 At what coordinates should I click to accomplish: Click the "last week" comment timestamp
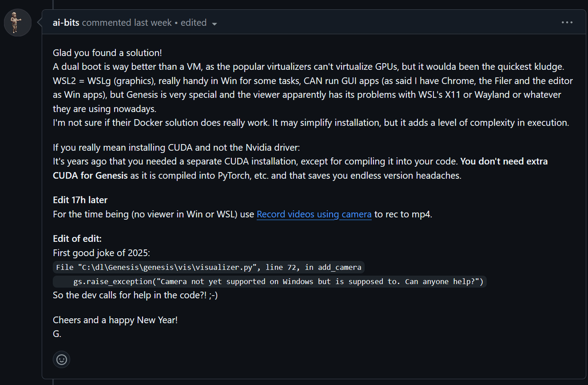[x=153, y=23]
